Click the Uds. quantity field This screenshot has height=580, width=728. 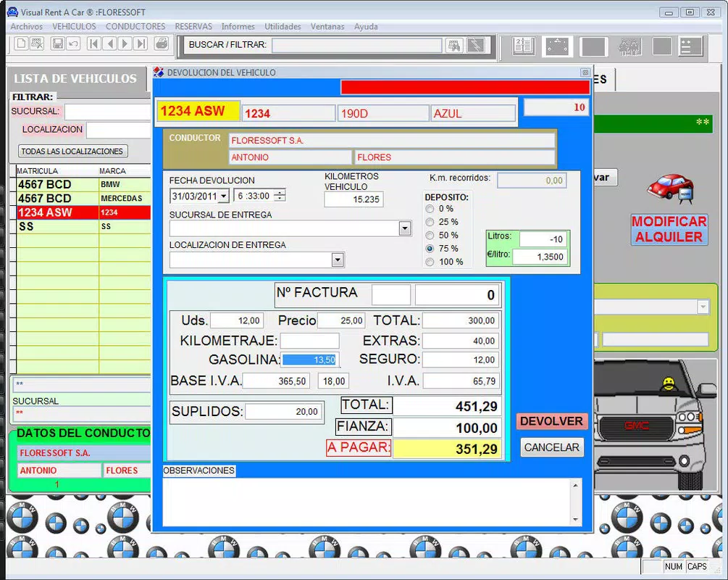point(237,320)
